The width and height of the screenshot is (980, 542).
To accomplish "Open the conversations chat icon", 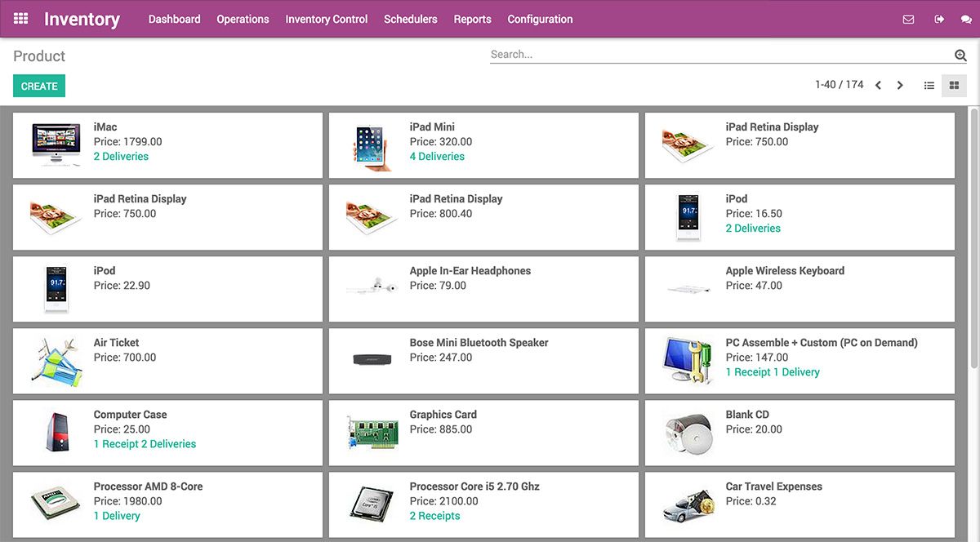I will [969, 18].
